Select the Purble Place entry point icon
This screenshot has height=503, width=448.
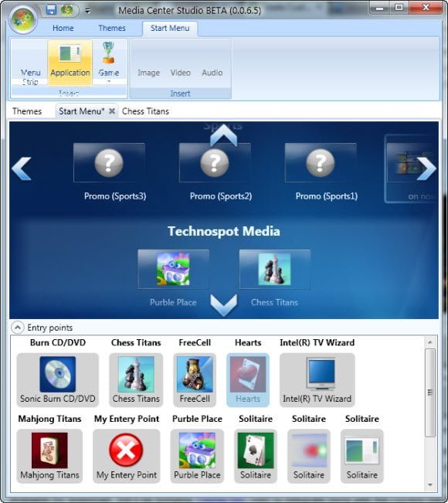197,450
